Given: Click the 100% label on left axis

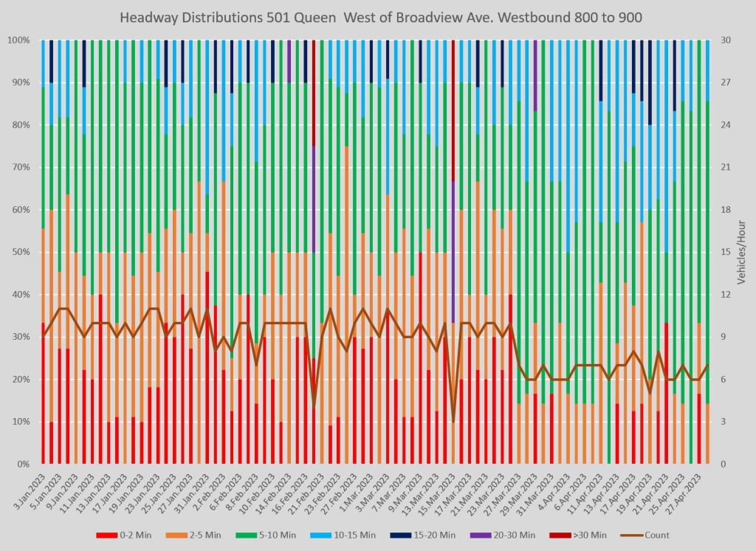Looking at the screenshot, I should click(20, 40).
